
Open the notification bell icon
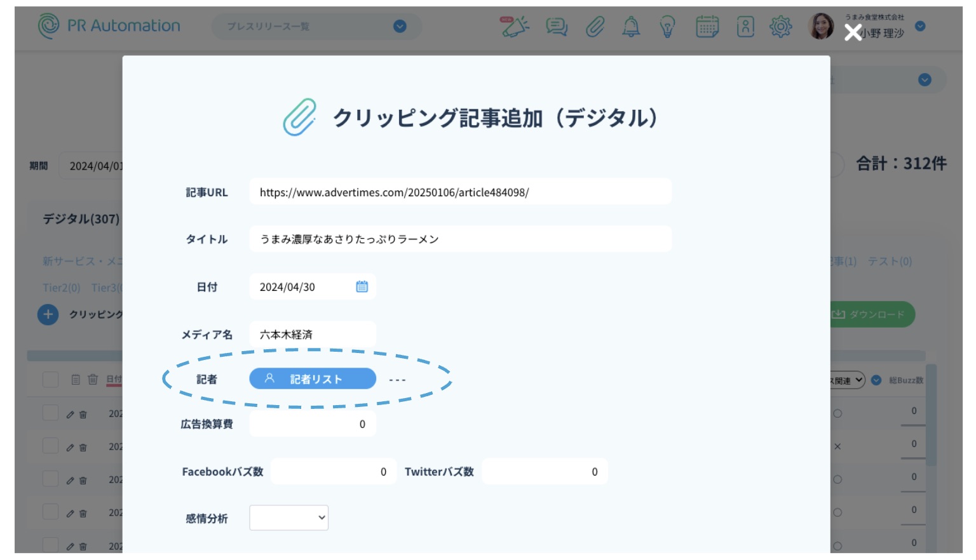tap(631, 26)
